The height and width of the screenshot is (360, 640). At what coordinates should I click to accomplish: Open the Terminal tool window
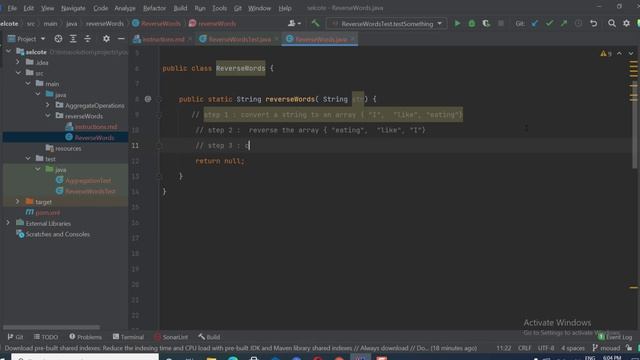pos(128,337)
